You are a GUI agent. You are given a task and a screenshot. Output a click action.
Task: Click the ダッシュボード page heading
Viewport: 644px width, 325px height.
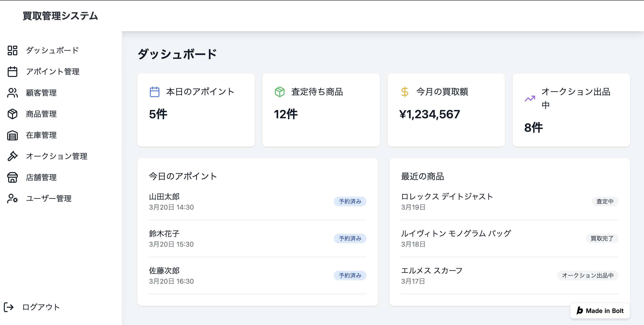coord(177,54)
